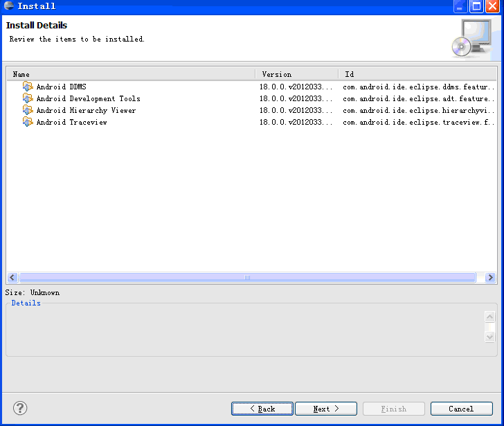Screen dimensions: 504x426
Task: Click the Version column header
Action: coord(297,74)
